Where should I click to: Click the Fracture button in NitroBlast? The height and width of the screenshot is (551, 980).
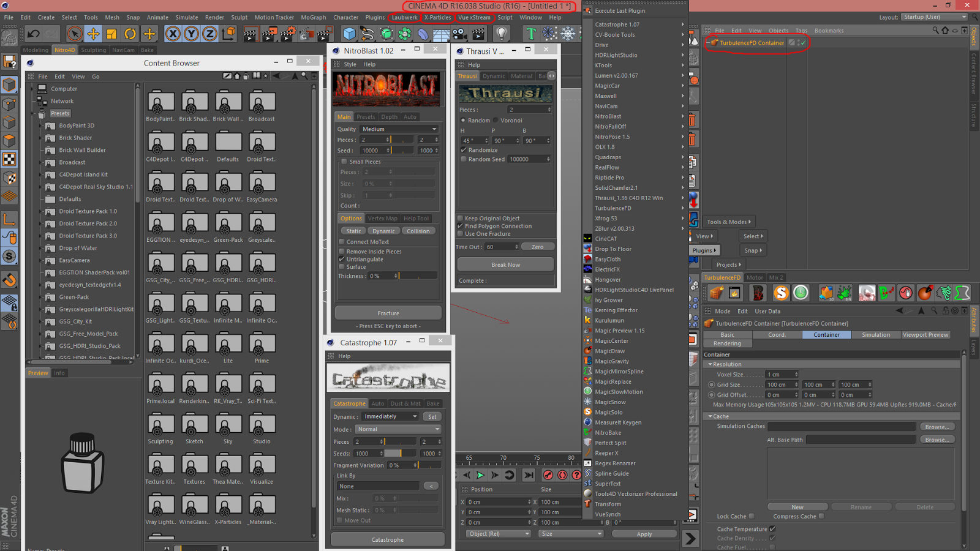388,313
